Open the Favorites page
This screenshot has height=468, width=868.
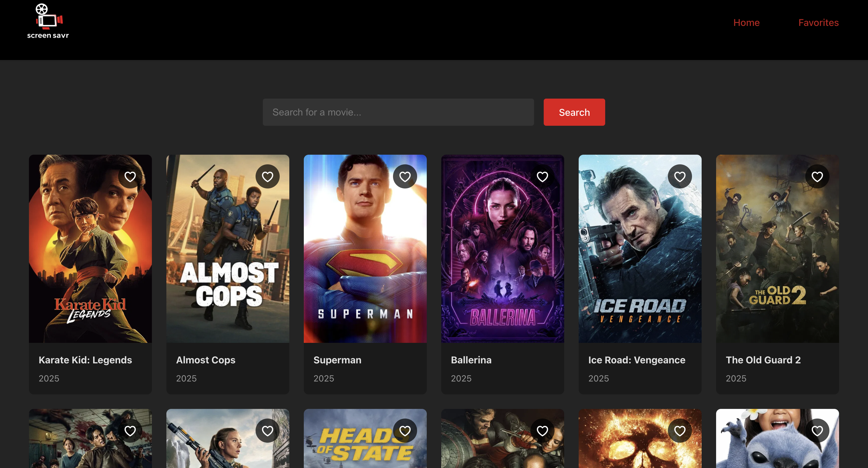819,22
